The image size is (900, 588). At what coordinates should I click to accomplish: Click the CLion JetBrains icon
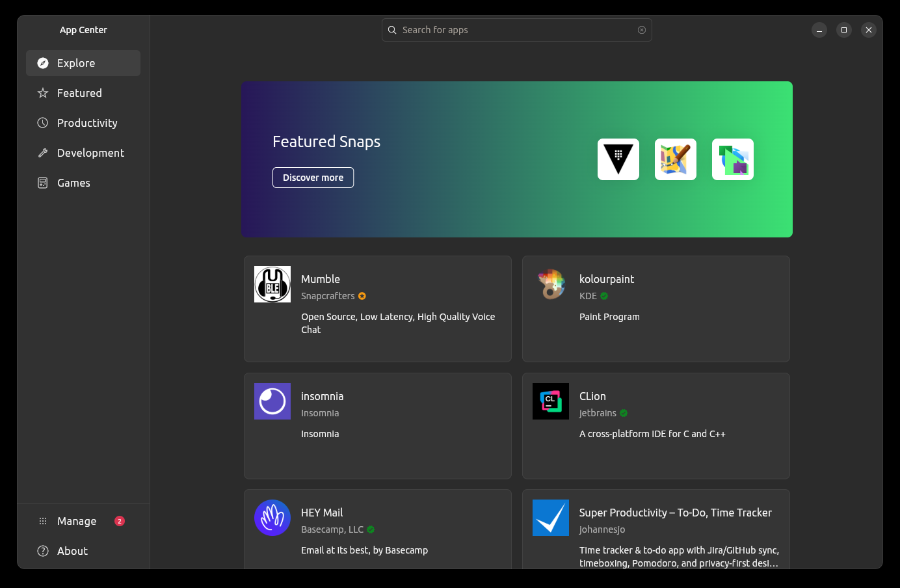(x=551, y=401)
